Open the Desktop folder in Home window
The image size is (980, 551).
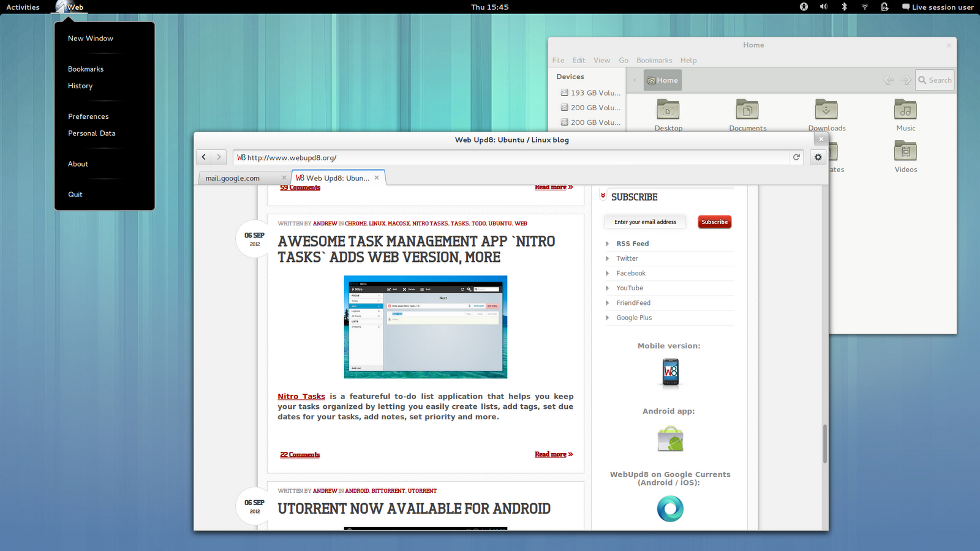pos(668,115)
